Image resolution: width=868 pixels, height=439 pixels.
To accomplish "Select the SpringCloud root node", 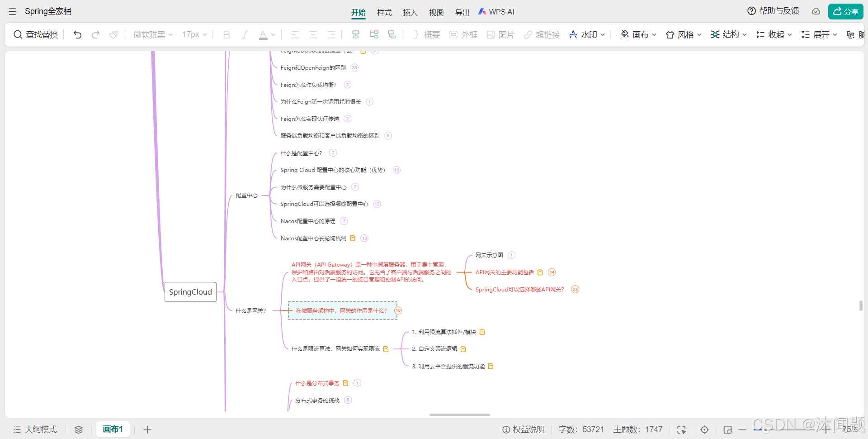I will coord(190,292).
